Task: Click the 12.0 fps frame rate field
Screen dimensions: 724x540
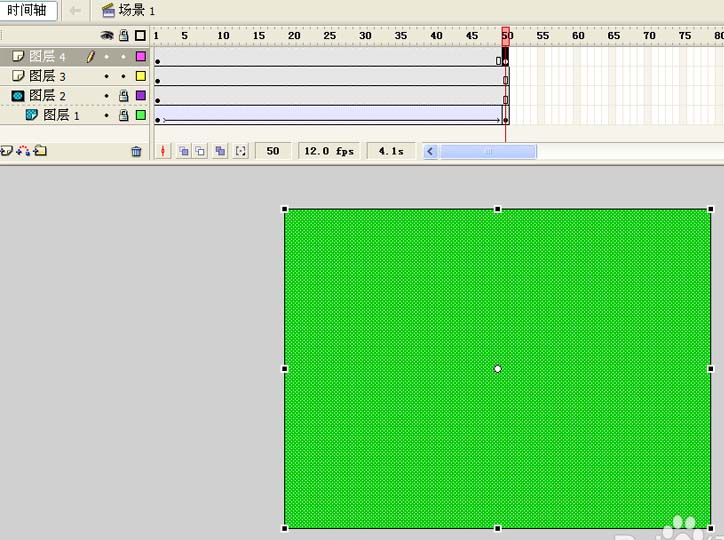Action: (329, 151)
